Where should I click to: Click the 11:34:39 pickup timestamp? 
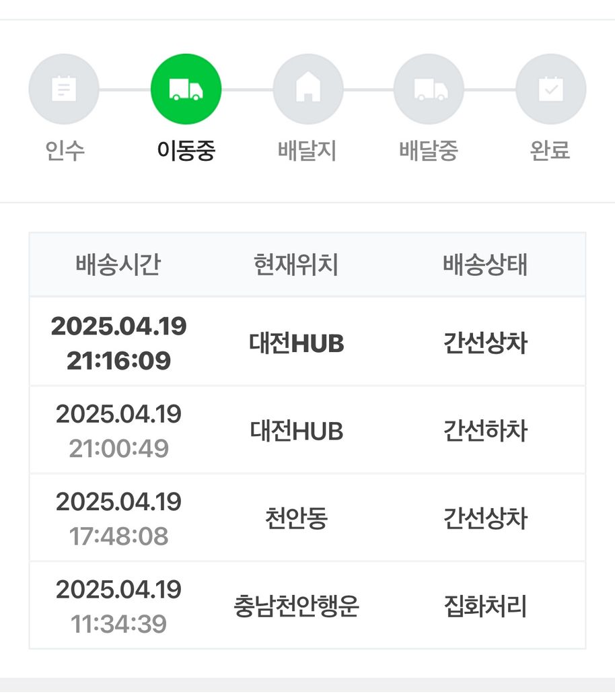(118, 625)
